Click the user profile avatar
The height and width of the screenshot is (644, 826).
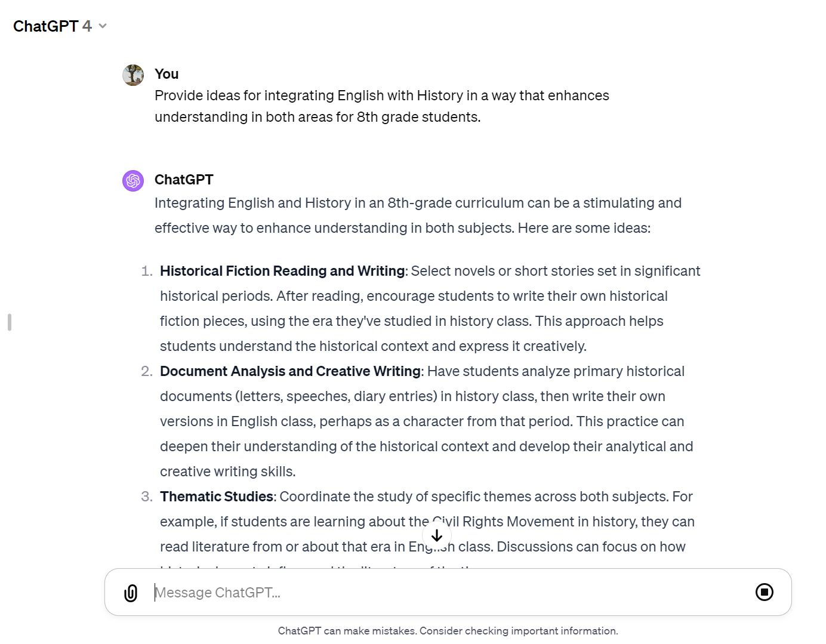(133, 75)
